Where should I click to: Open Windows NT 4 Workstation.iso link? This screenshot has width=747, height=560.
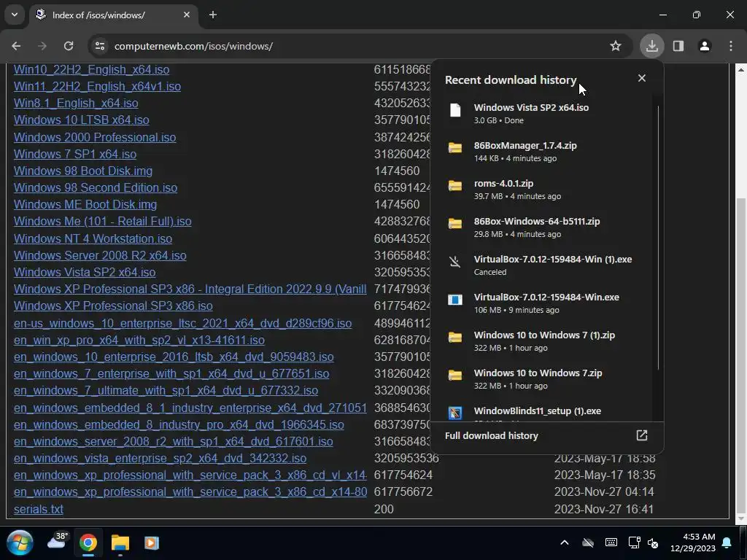coord(93,238)
